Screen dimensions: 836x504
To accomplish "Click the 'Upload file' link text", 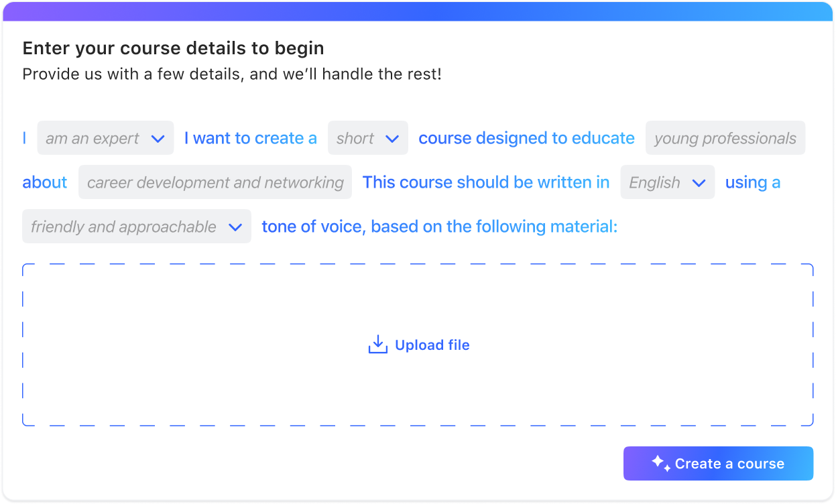I will tap(432, 345).
